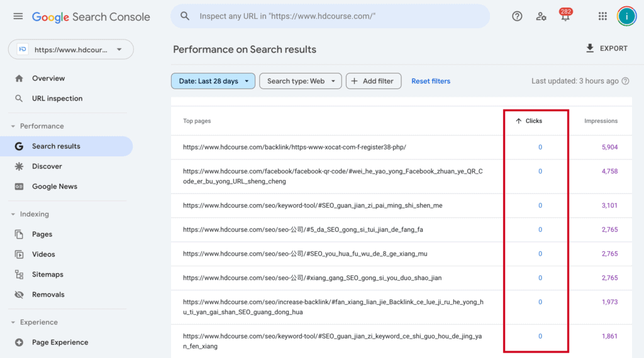Open the Google apps grid
644x358 pixels.
(602, 16)
